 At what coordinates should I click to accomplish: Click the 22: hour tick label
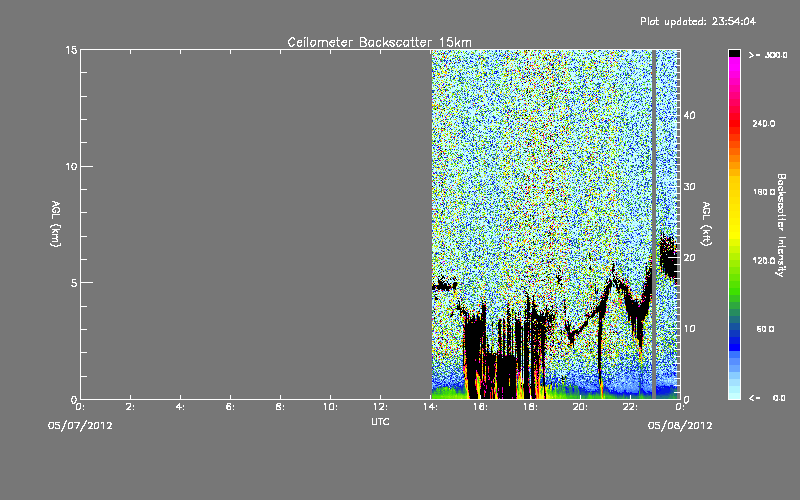[x=630, y=407]
